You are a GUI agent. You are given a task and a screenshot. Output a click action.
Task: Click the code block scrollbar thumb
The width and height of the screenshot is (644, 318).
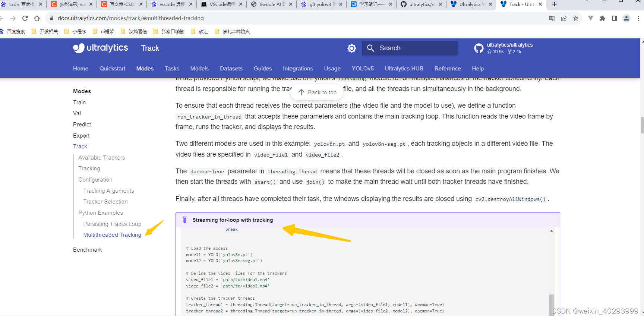coord(552,305)
